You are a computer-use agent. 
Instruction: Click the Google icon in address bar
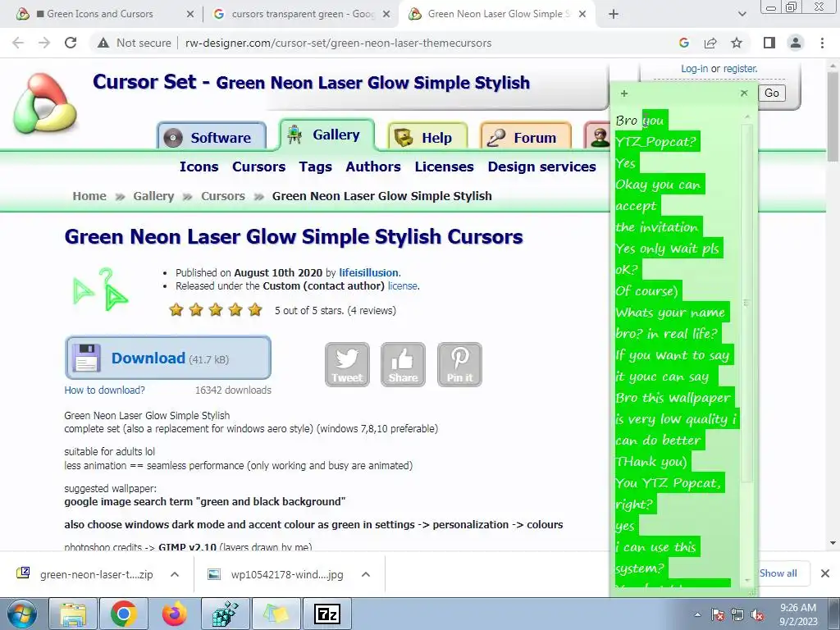point(683,43)
